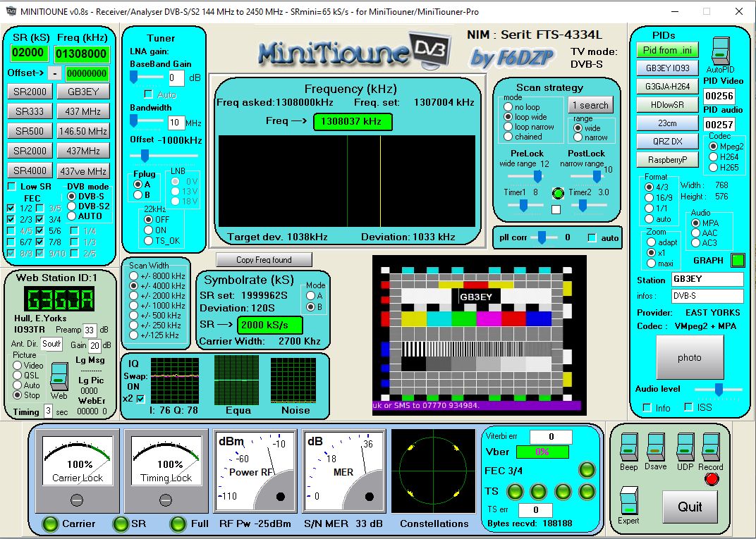The width and height of the screenshot is (756, 539).
Task: Toggle the Beep switch
Action: (x=629, y=447)
